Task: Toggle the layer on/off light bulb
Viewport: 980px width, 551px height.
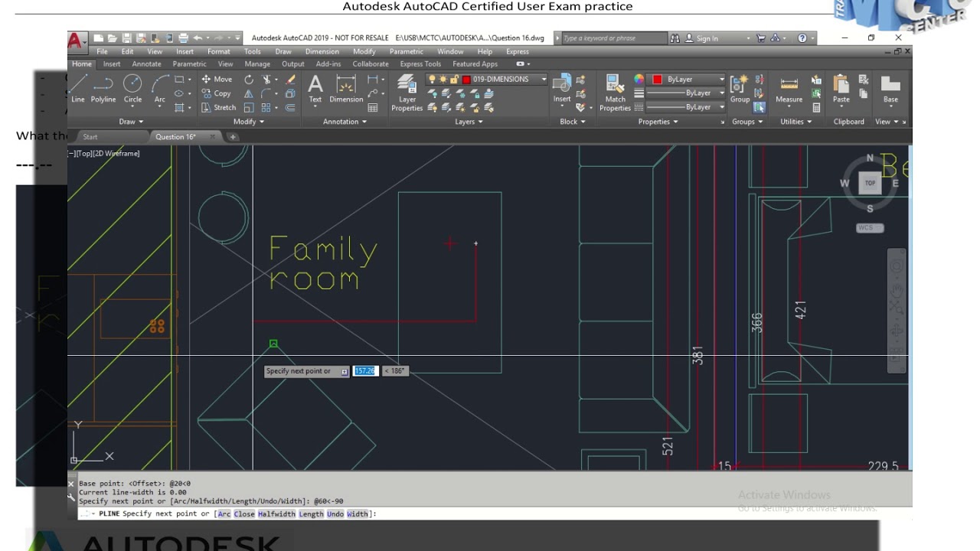Action: point(432,80)
